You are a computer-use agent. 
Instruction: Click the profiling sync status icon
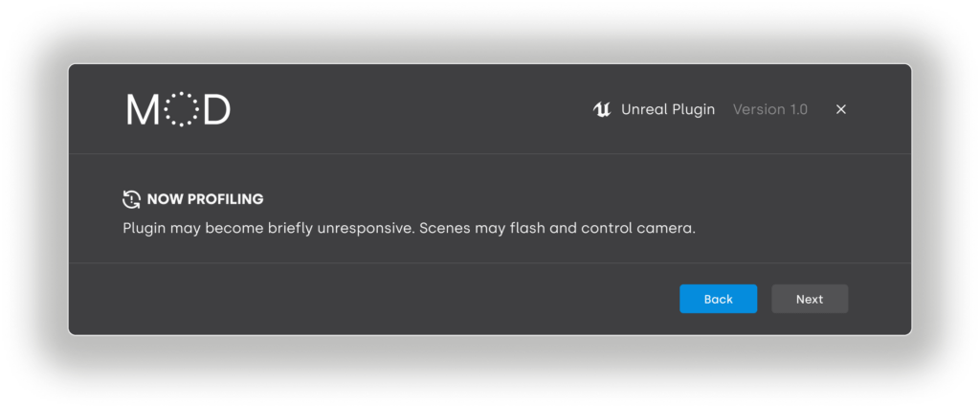(132, 199)
